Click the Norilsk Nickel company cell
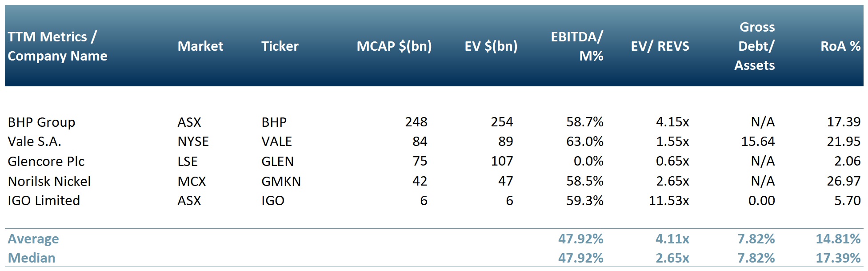Screen dimensions: 868x271 click(x=49, y=181)
